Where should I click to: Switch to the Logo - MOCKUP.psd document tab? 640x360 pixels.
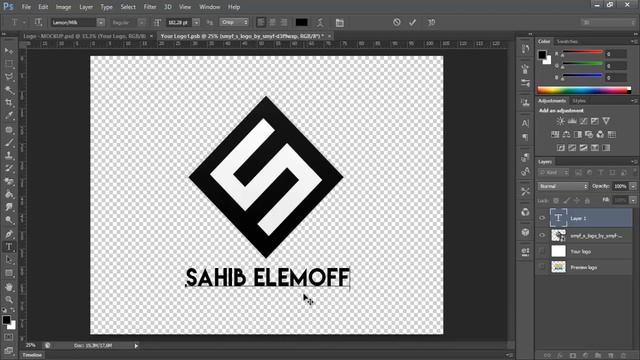[84, 36]
